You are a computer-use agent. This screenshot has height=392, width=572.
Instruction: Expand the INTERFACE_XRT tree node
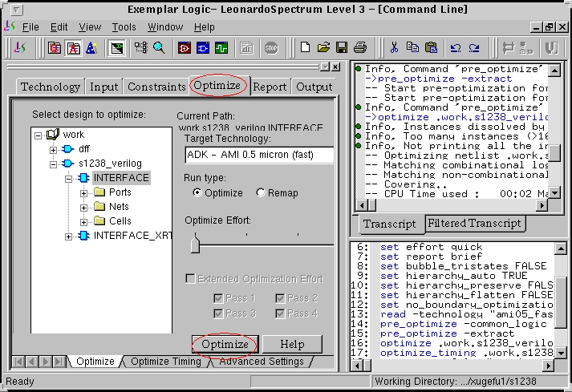[68, 236]
